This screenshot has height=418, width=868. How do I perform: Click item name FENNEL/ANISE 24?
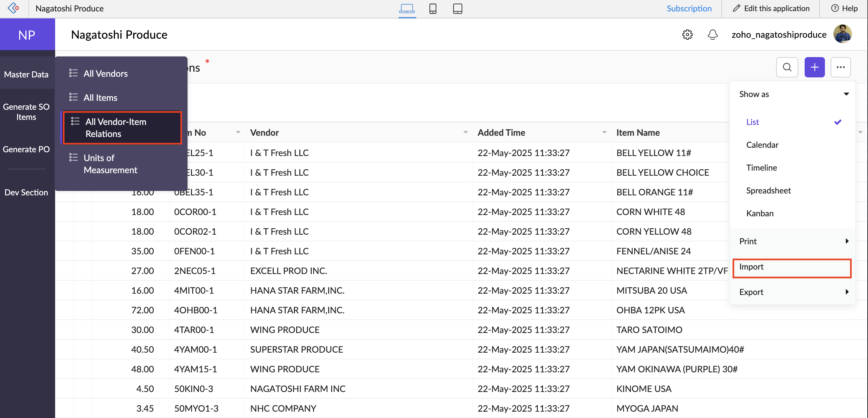coord(653,251)
